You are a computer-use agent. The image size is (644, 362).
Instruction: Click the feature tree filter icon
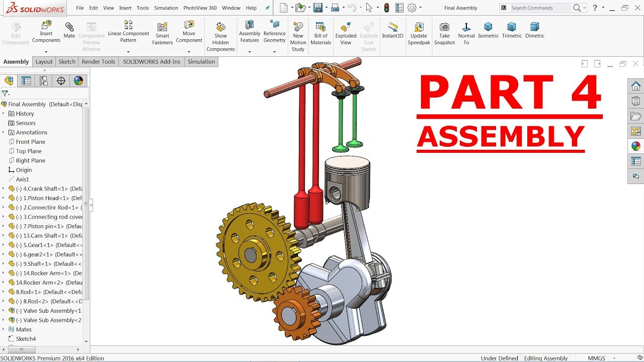click(6, 94)
